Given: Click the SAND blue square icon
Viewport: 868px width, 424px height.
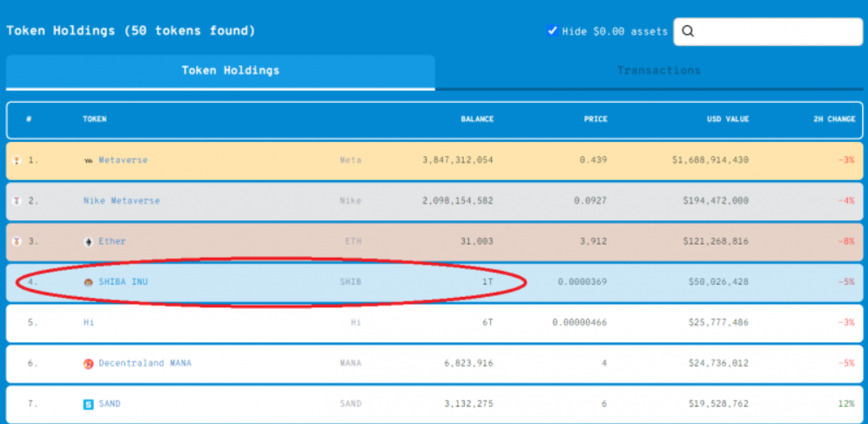Looking at the screenshot, I should (x=88, y=404).
